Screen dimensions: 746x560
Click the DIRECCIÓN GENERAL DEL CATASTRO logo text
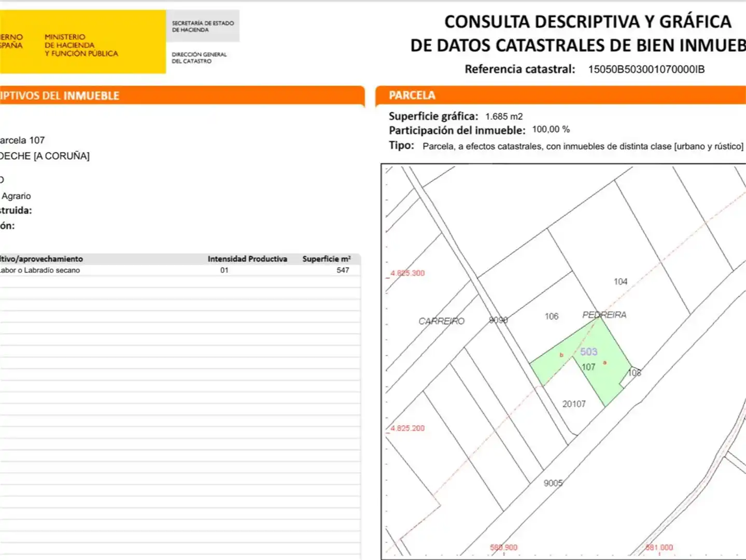tap(199, 58)
